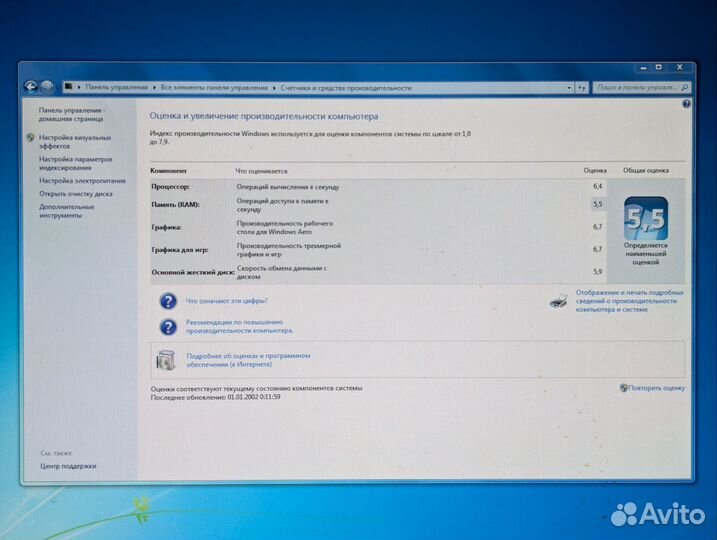Close the performance window

(680, 67)
